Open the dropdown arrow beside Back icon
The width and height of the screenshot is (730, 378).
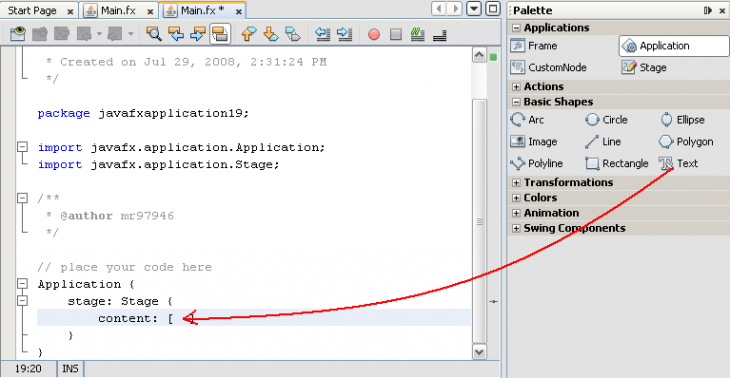99,34
